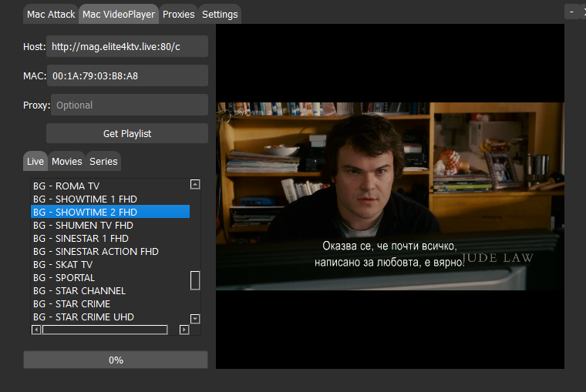Screen dimensions: 586x392
Task: Choose BG - STAR CRIME UHD
Action: [110, 317]
